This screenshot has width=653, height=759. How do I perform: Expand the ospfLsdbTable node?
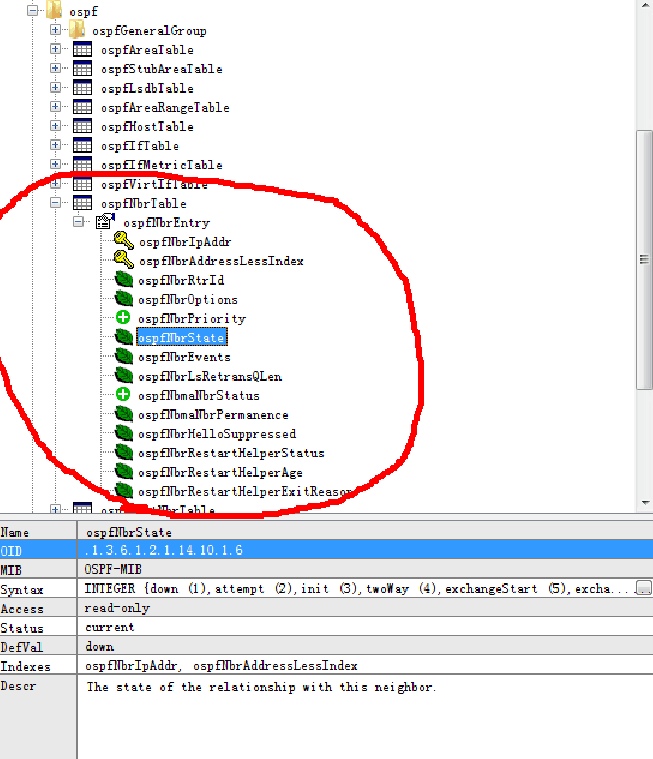point(56,89)
